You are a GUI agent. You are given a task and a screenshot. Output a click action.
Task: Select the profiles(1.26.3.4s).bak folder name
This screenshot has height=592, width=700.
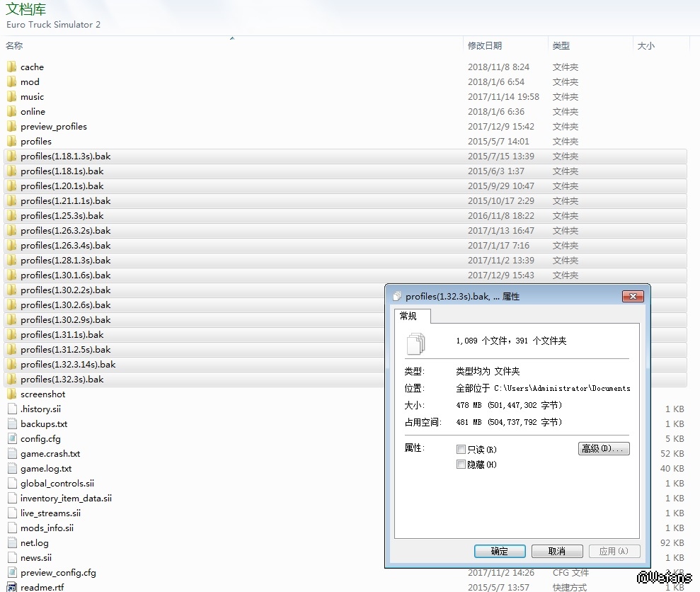[x=66, y=246]
